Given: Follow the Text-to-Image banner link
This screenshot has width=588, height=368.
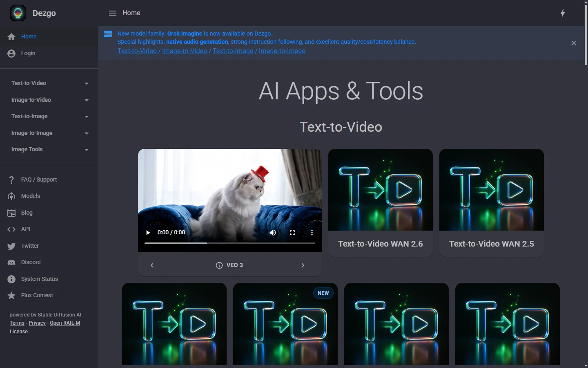Looking at the screenshot, I should pyautogui.click(x=233, y=51).
